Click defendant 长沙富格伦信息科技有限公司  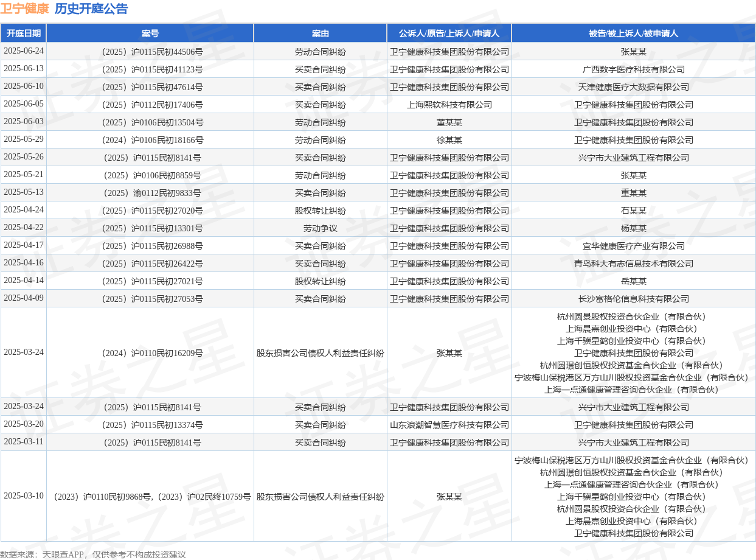(x=634, y=299)
